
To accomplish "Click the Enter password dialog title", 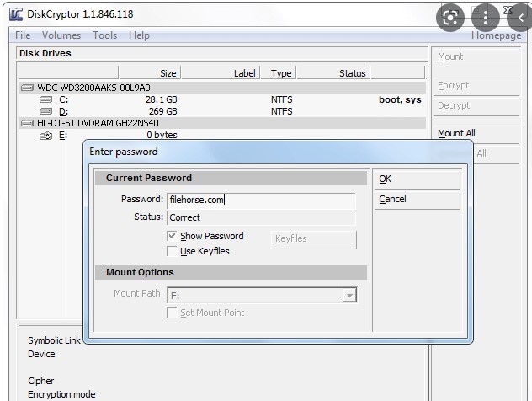I will pos(124,152).
